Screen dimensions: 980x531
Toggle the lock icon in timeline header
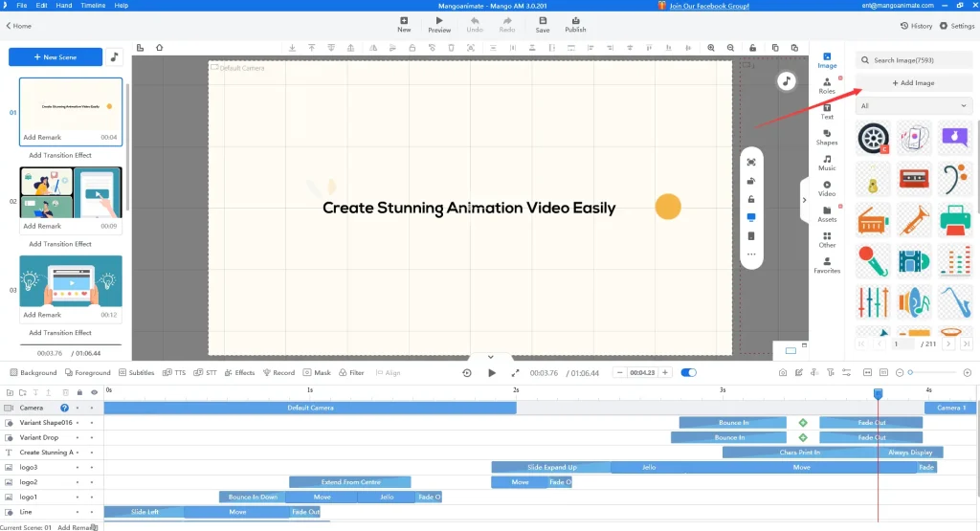coord(78,392)
